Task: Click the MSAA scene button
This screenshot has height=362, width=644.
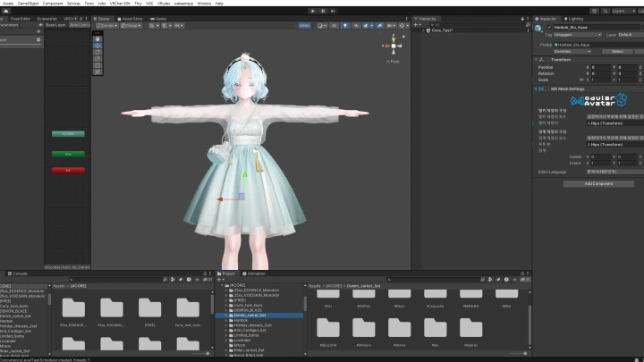Action: 304,25
